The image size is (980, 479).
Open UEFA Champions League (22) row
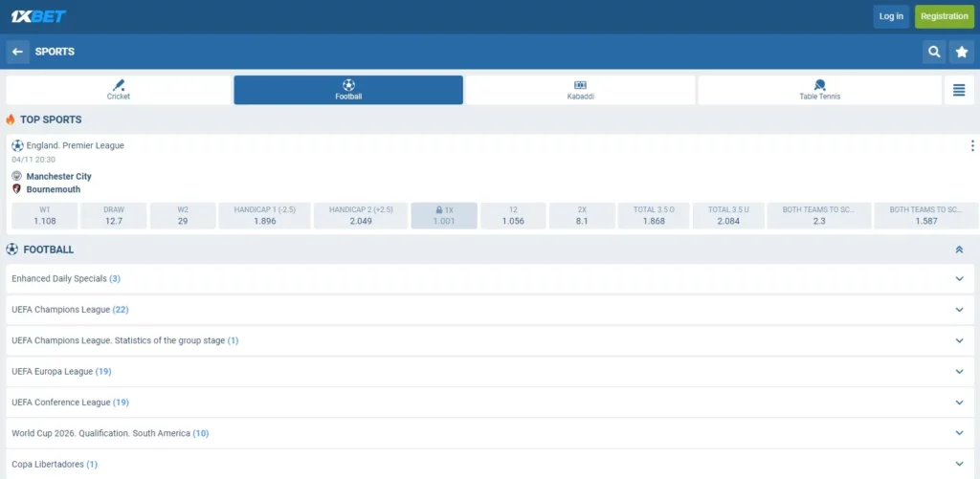click(x=490, y=309)
